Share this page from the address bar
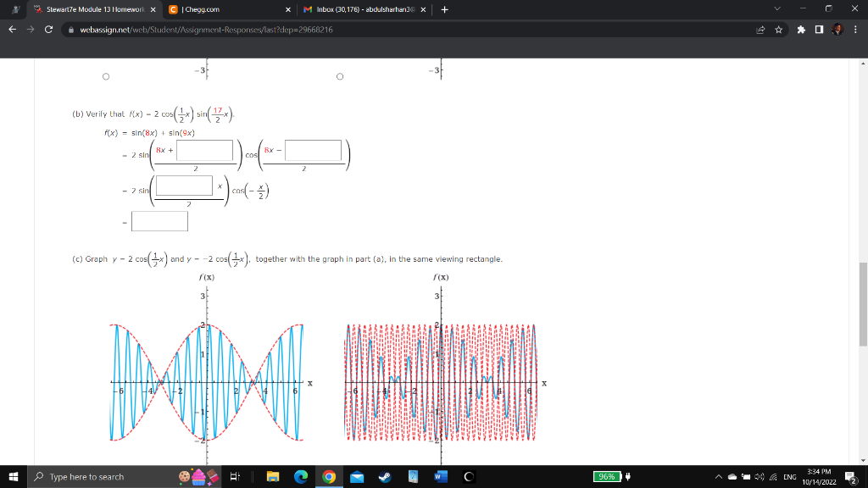 [x=760, y=30]
